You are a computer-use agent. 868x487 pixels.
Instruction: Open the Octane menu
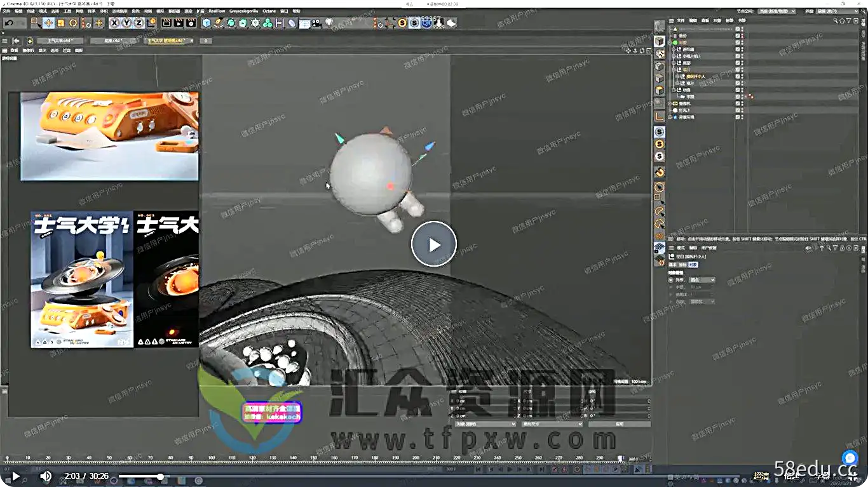click(269, 11)
